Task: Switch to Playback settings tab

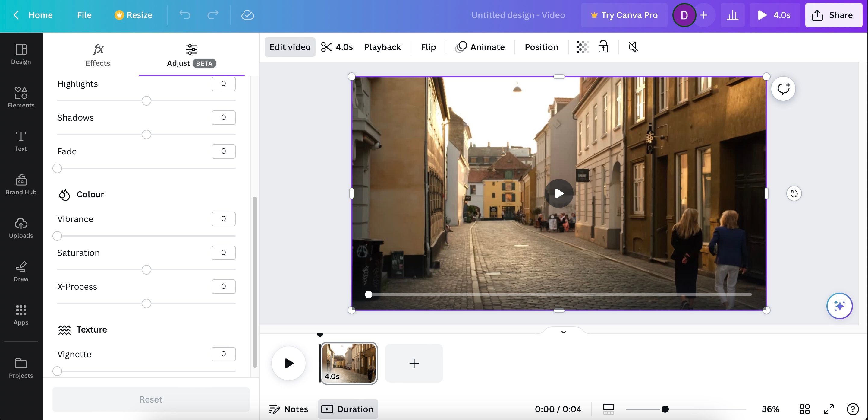Action: coord(382,46)
